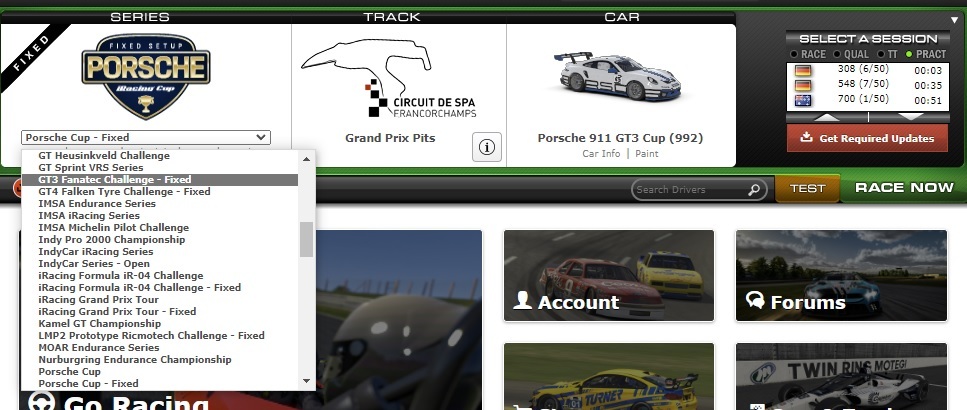The image size is (967, 410).
Task: Select session 308 (6/50) row
Action: tap(868, 70)
